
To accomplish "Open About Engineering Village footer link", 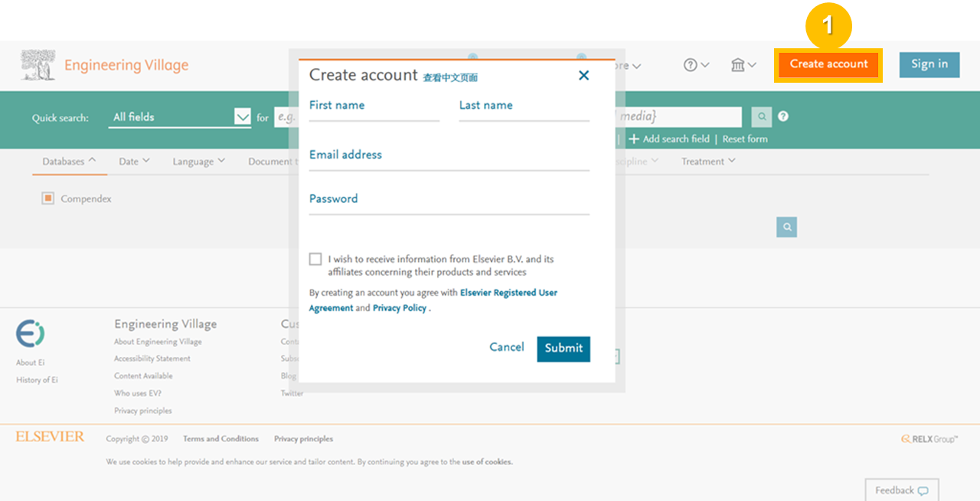I will pos(158,342).
